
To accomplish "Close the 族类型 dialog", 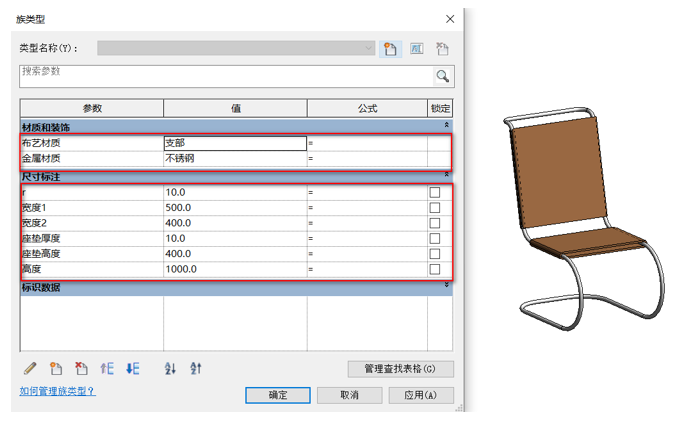I will (450, 19).
